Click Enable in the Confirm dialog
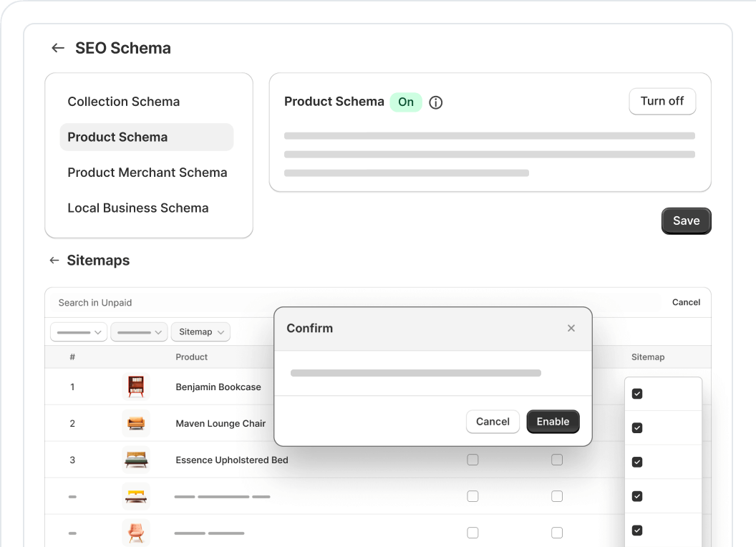Screen dimensions: 756x547 (553, 422)
